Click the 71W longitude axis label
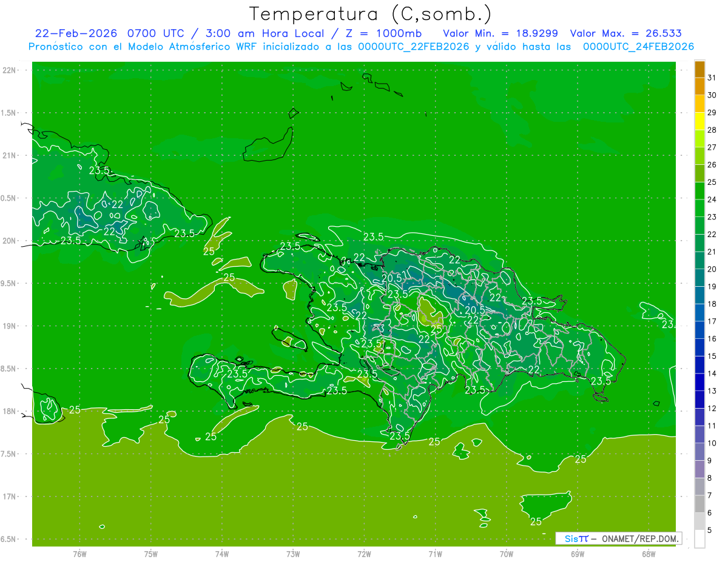The width and height of the screenshot is (728, 562). (435, 554)
